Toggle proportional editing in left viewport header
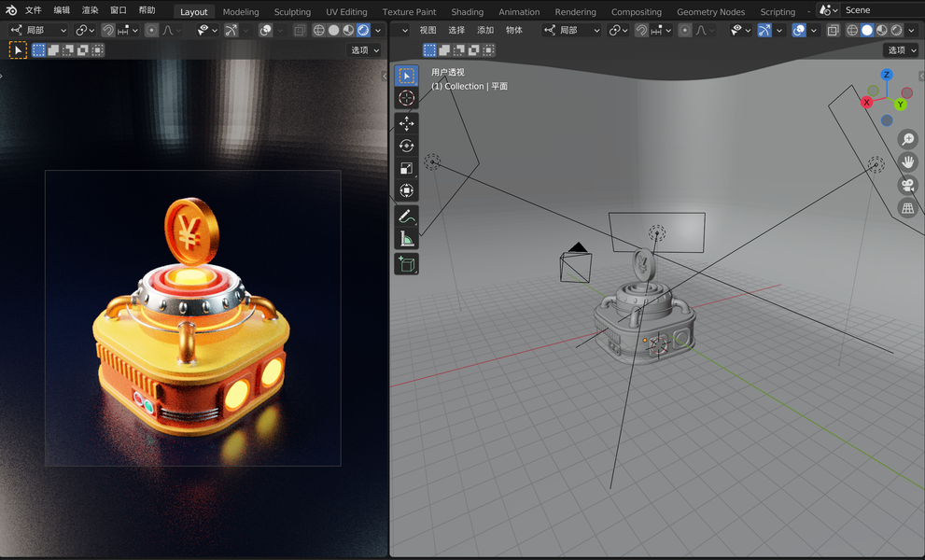The height and width of the screenshot is (560, 925). tap(151, 30)
